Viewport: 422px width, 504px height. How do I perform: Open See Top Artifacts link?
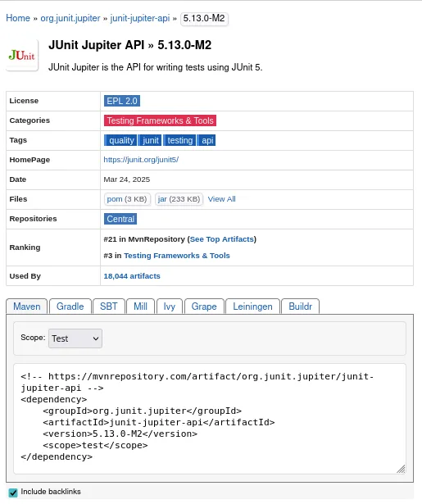[x=222, y=239]
